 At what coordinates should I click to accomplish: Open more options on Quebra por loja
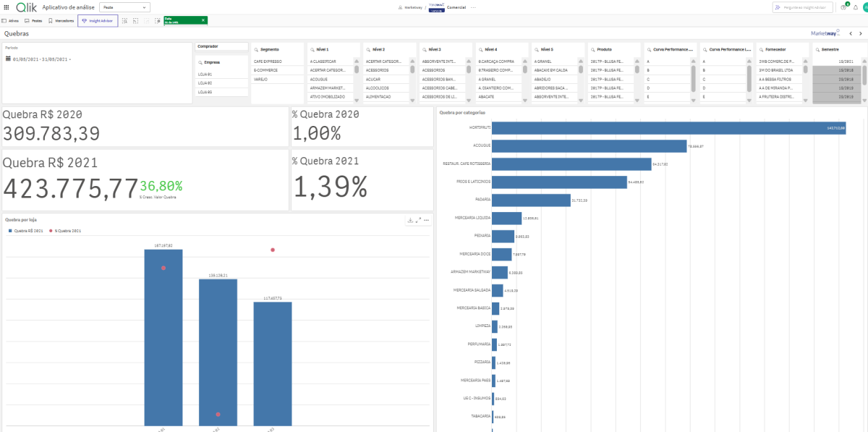[427, 220]
